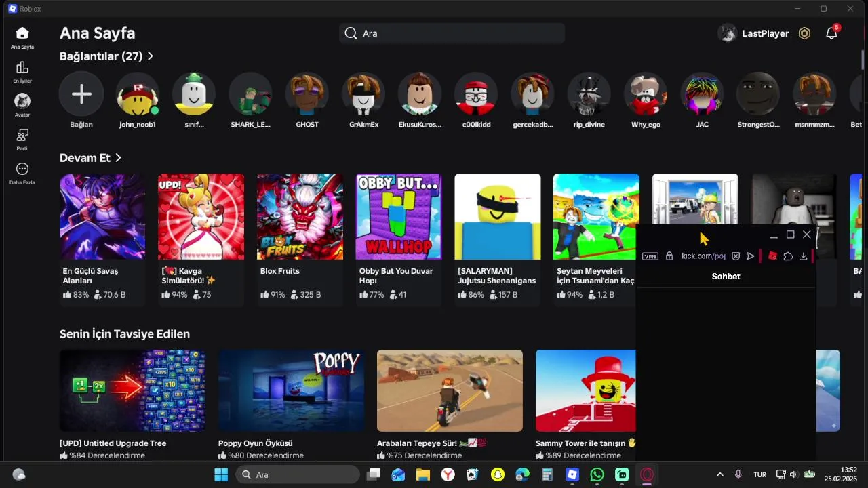Open StrongestO... friend avatar

[x=759, y=94]
